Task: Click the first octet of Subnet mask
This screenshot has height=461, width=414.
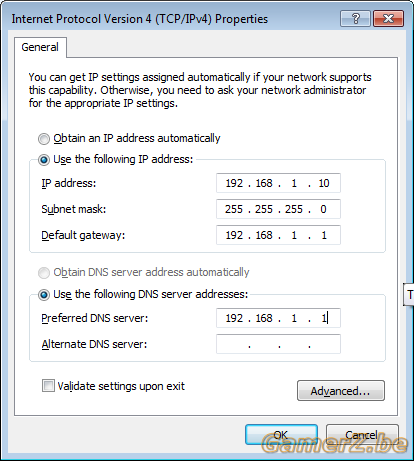Action: (x=234, y=209)
